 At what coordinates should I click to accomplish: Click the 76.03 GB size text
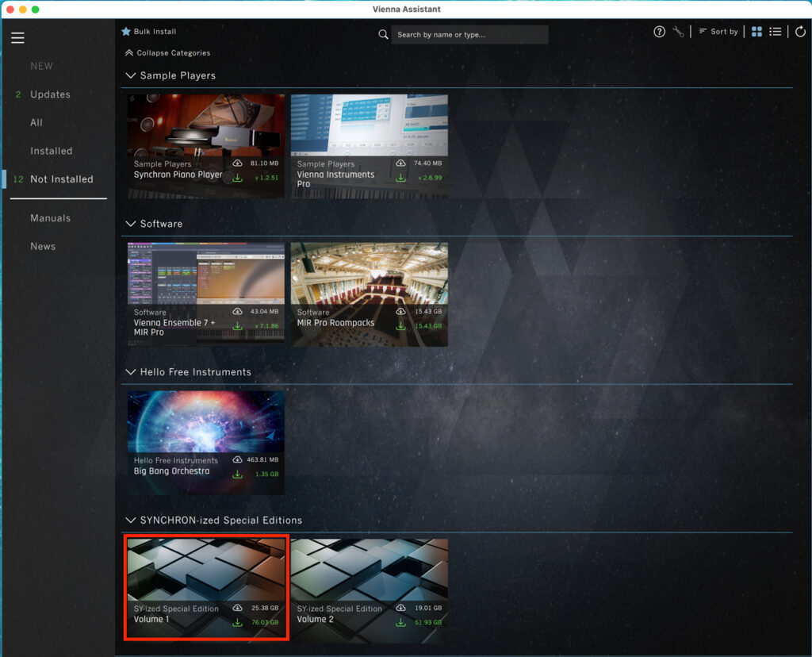tap(265, 622)
